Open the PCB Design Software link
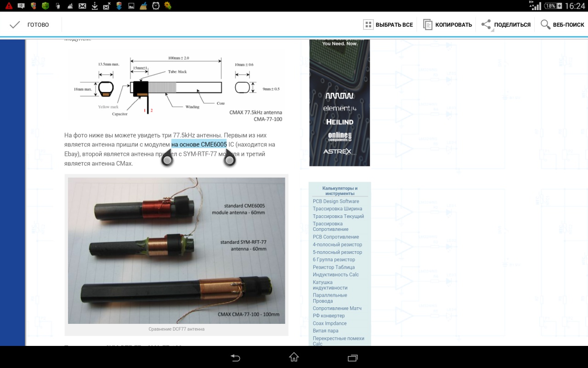Viewport: 588px width, 368px height. (336, 201)
